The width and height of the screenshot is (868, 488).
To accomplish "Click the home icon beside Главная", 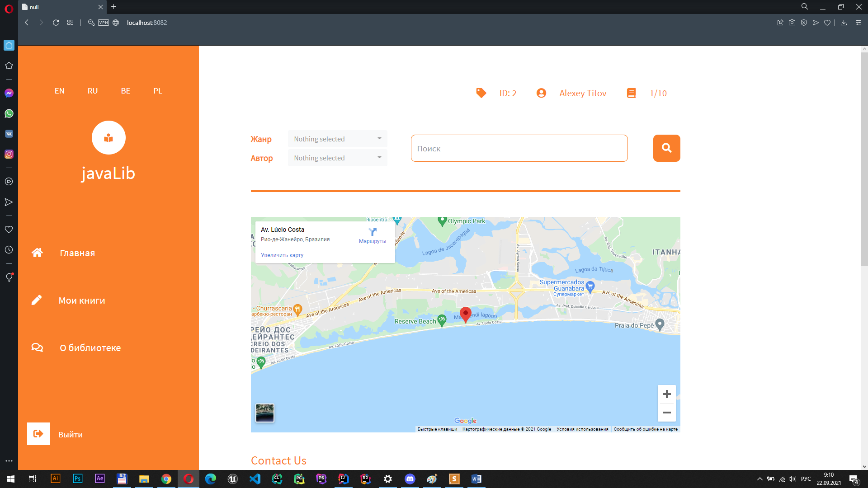I will [x=37, y=253].
